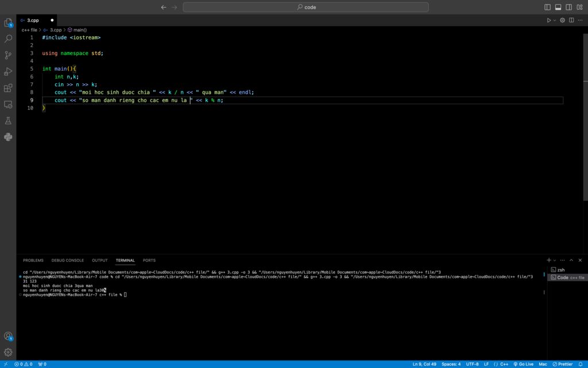Open the Run and Debug view

point(8,71)
